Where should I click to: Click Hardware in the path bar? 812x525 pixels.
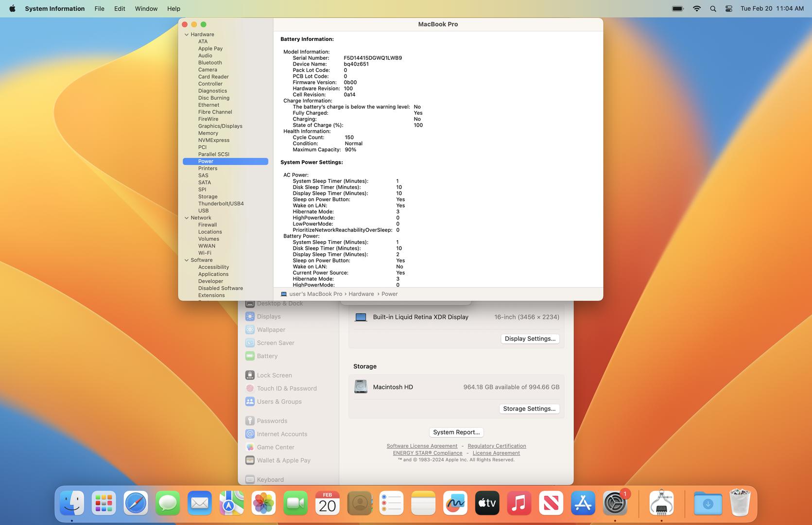tap(361, 294)
